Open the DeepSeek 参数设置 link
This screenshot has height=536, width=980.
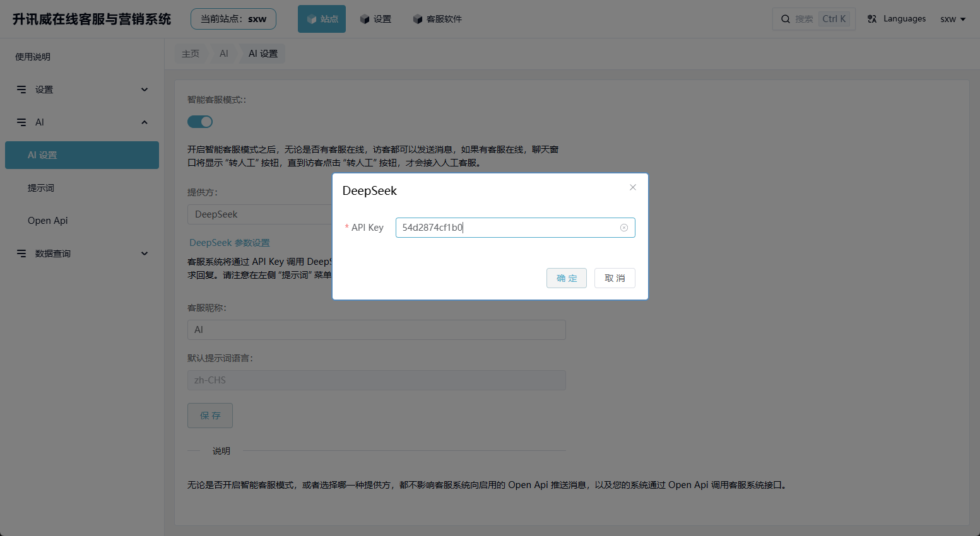click(x=230, y=243)
